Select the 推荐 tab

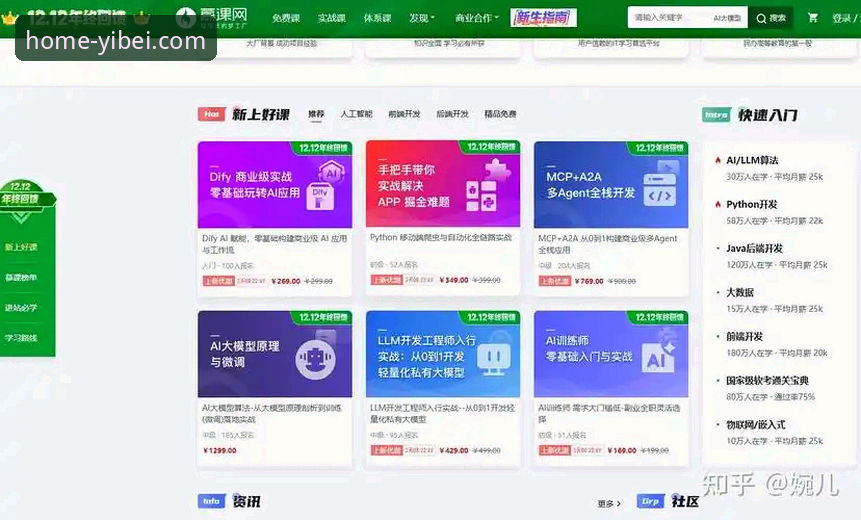click(x=316, y=114)
